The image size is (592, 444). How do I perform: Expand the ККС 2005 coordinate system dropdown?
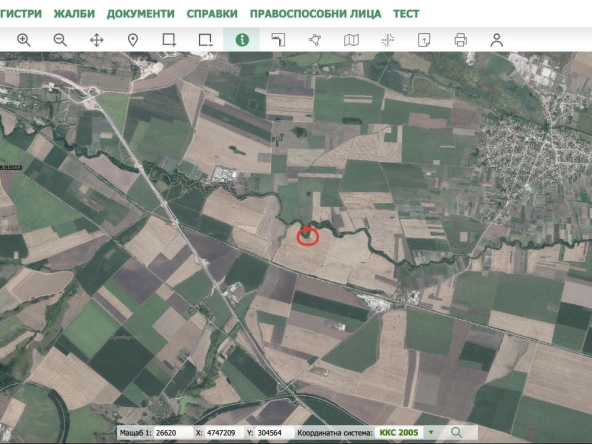coord(431,432)
